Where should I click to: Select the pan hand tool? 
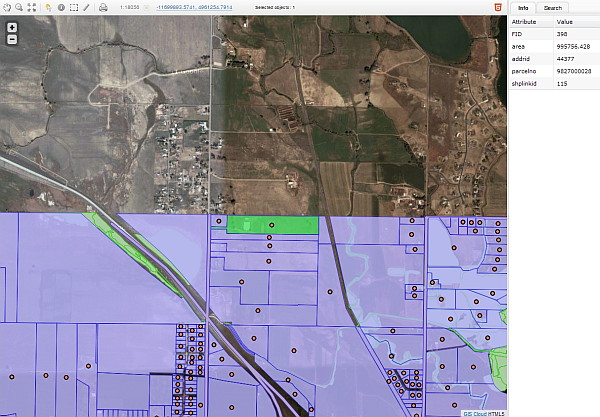[x=7, y=7]
